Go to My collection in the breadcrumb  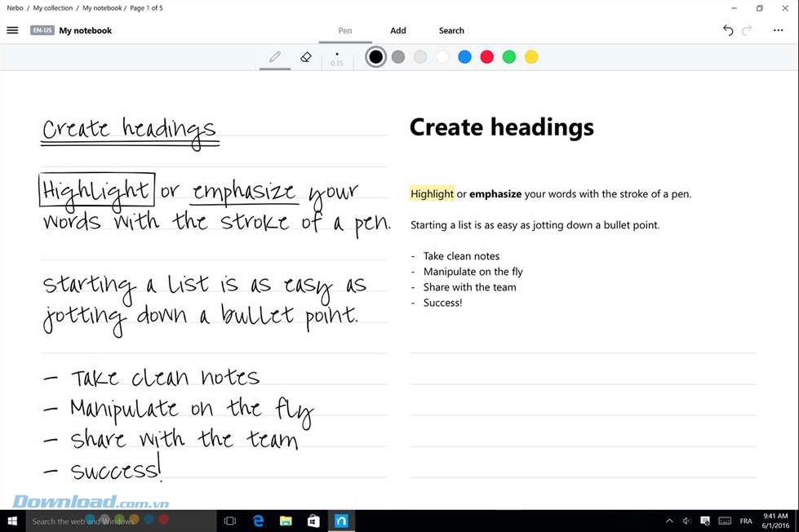[x=55, y=8]
